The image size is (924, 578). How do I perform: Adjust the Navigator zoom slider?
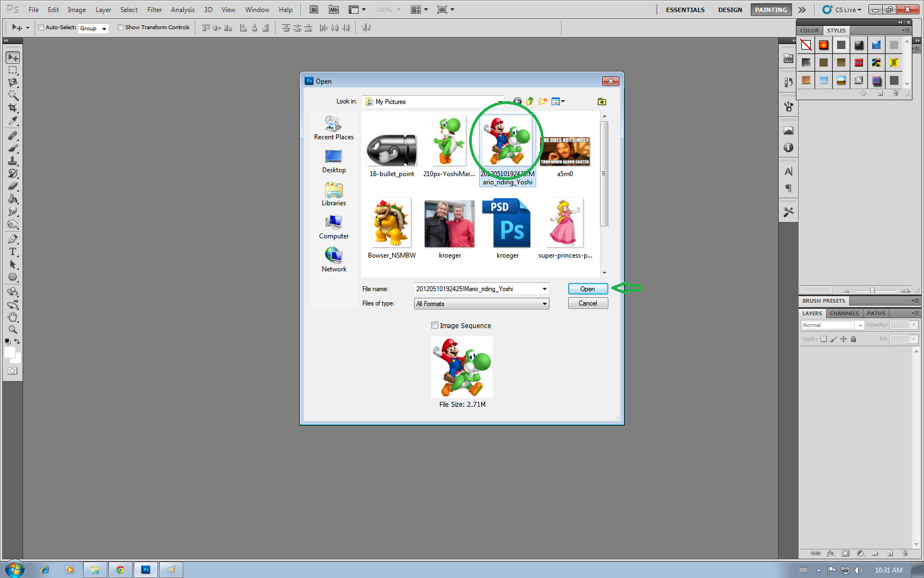pyautogui.click(x=872, y=291)
